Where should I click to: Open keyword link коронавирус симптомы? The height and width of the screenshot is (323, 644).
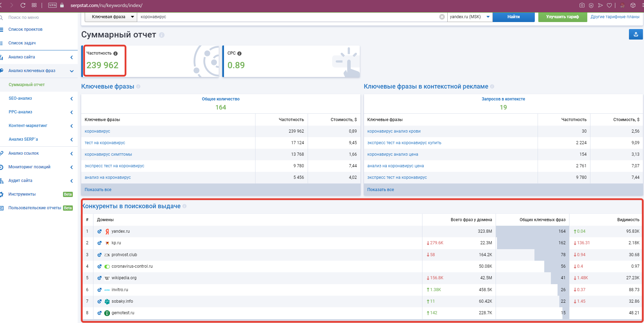pos(108,154)
